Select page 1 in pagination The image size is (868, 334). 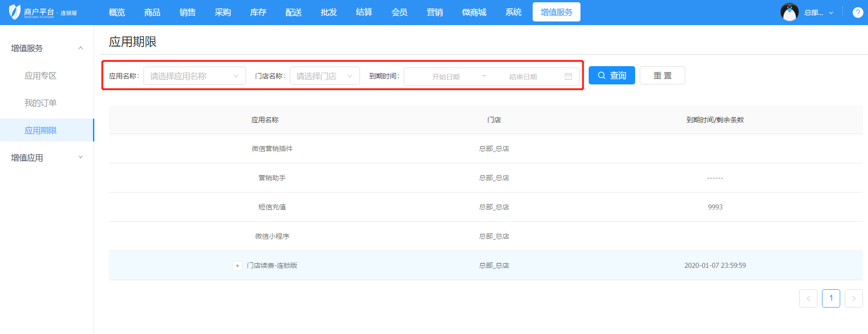831,298
